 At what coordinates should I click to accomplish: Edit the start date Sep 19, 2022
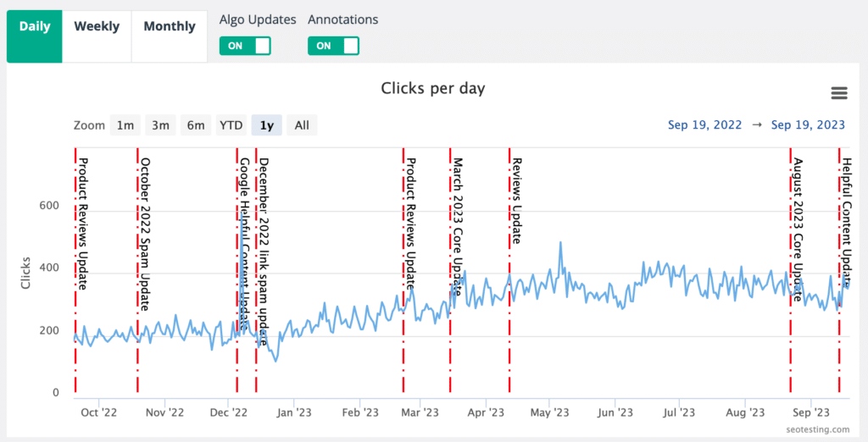click(x=704, y=125)
